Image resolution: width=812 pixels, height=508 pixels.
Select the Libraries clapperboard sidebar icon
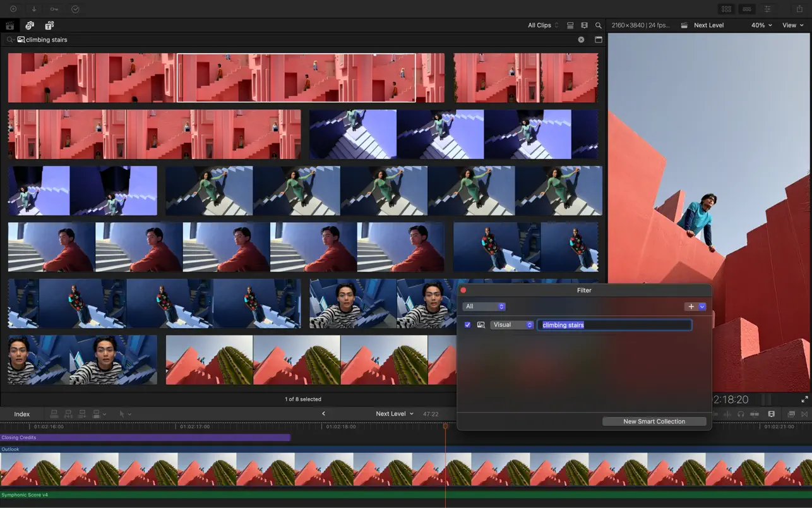(x=10, y=25)
